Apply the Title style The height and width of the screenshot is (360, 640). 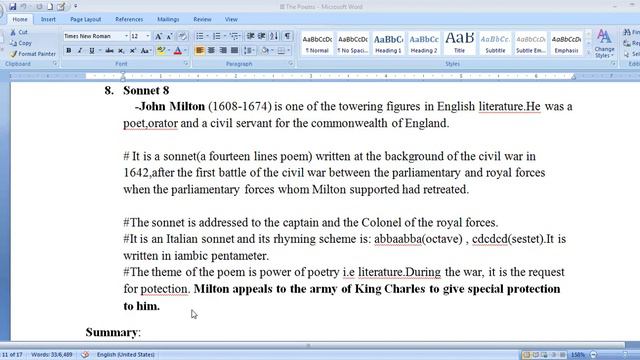click(459, 44)
